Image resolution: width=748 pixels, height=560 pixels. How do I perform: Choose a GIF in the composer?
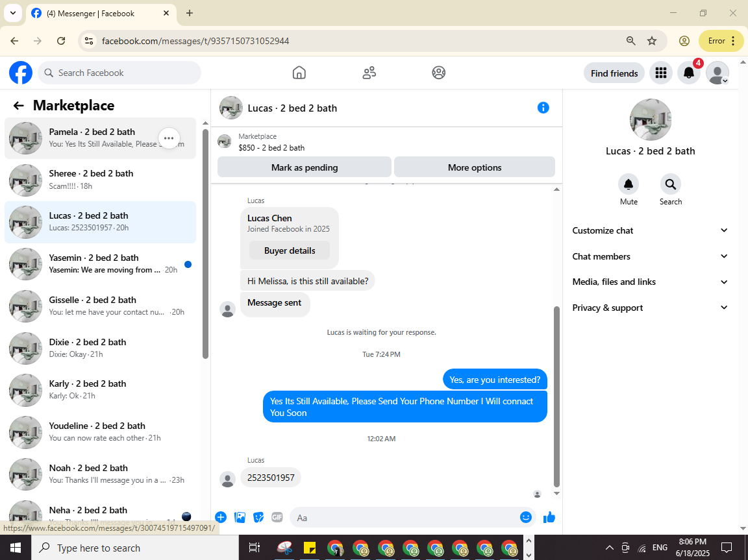pos(277,517)
